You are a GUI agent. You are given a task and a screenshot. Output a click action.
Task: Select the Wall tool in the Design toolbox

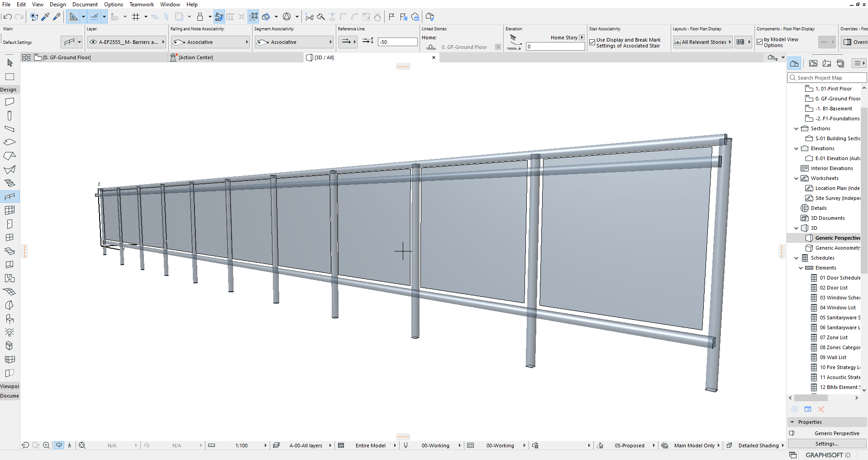tap(10, 101)
